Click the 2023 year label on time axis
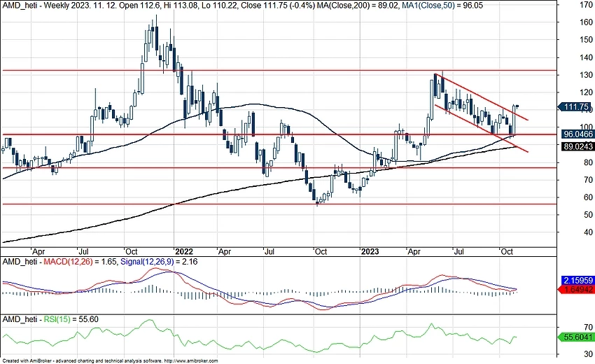 [x=370, y=251]
